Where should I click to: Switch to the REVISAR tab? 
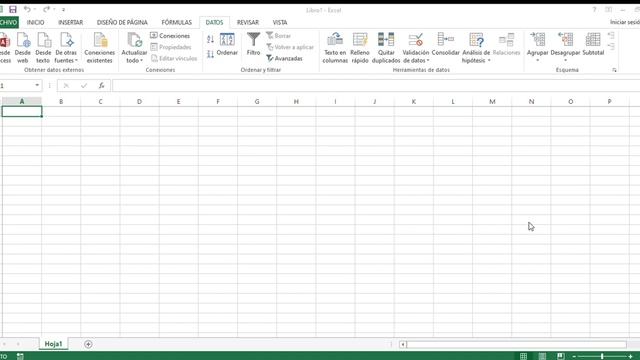click(248, 22)
